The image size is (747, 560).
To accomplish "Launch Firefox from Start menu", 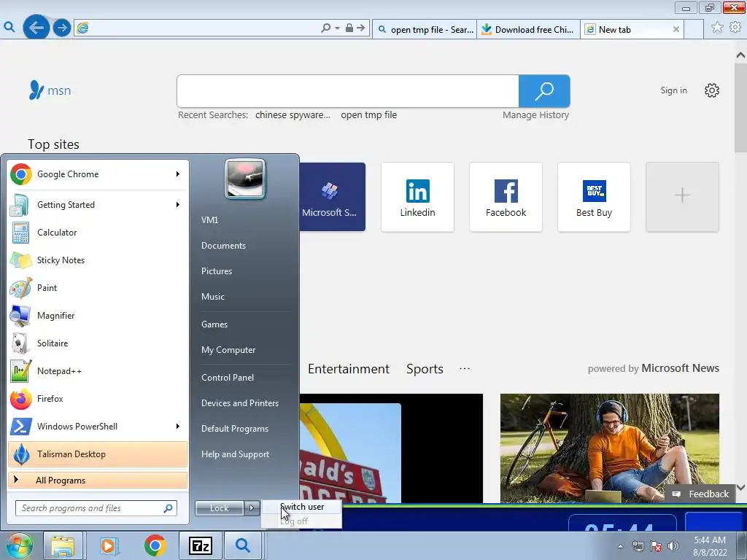I will tap(97, 399).
